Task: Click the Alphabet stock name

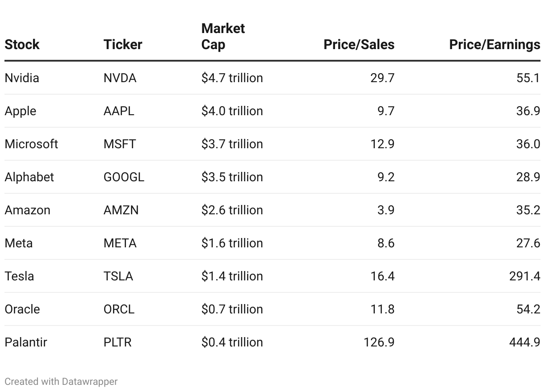Action: pos(29,177)
